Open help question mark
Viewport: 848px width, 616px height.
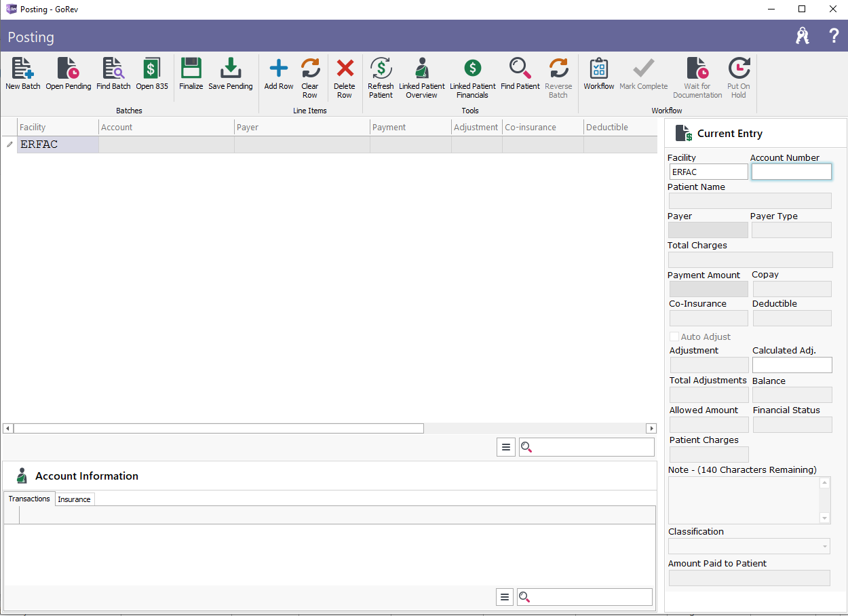click(x=834, y=36)
